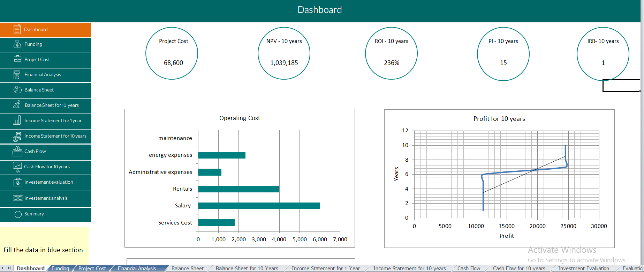644x272 pixels.
Task: Click the Summary circle icon
Action: (18, 214)
